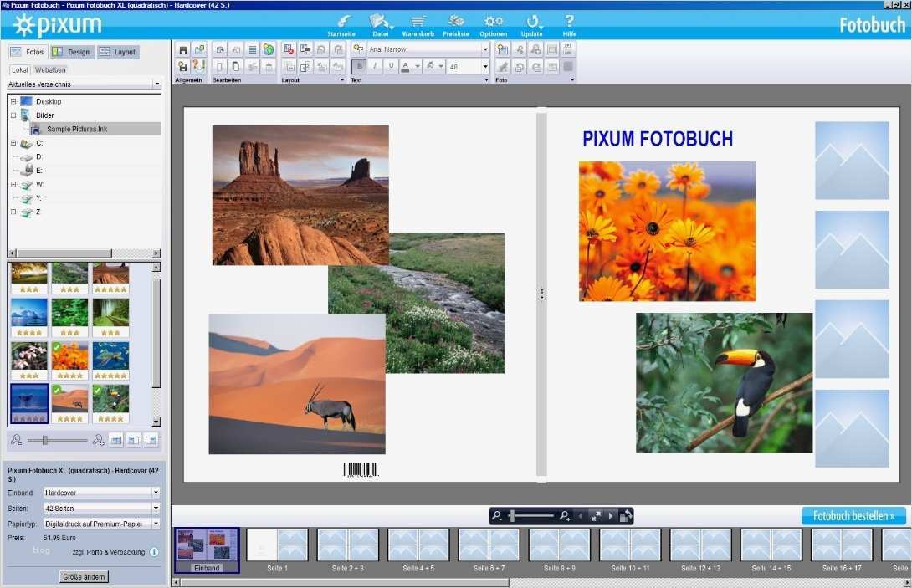Screen dimensions: 912x588
Task: Select the save icon in Allgemein group
Action: tap(182, 49)
